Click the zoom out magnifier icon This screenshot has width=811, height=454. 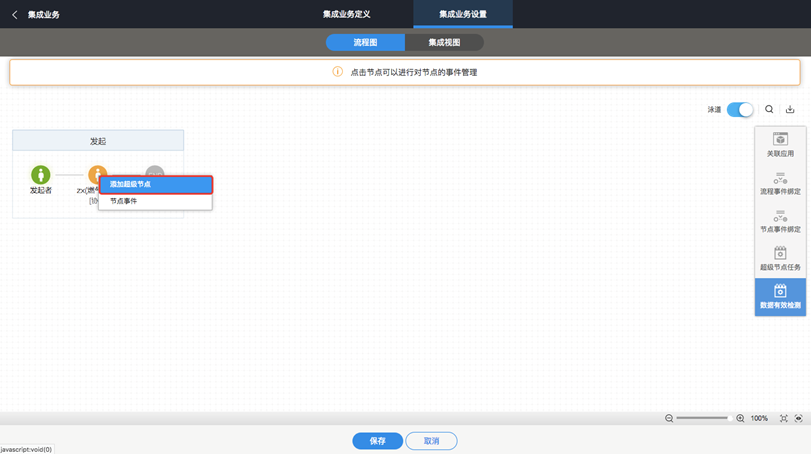tap(669, 418)
